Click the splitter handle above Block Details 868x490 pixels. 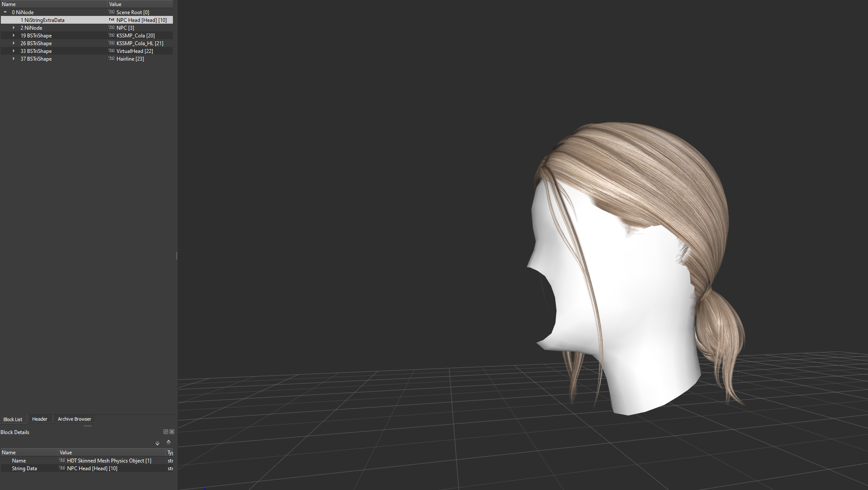point(87,426)
